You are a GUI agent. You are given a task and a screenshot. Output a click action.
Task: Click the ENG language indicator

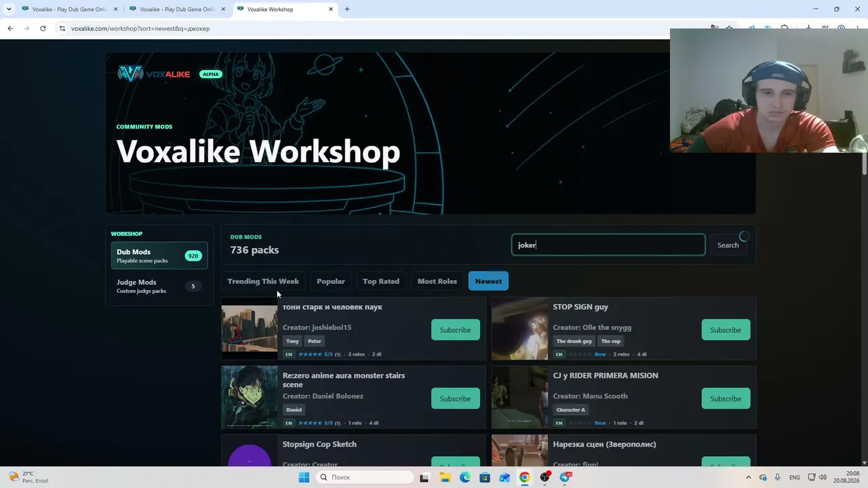[x=795, y=477]
